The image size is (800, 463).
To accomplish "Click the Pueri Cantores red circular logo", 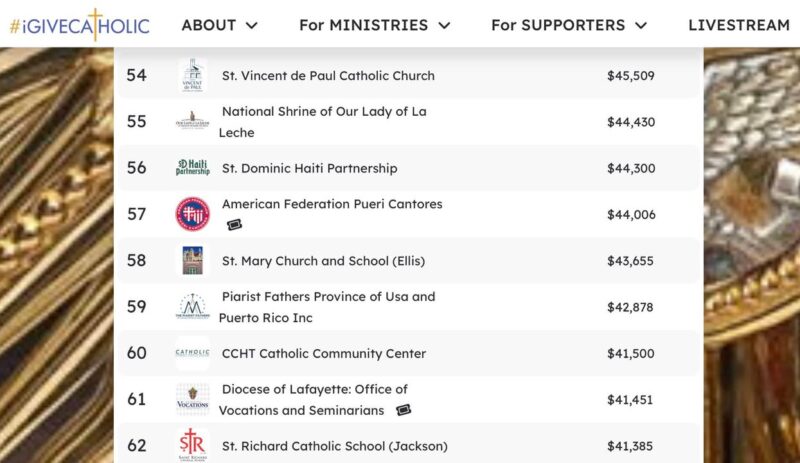I will tap(192, 214).
